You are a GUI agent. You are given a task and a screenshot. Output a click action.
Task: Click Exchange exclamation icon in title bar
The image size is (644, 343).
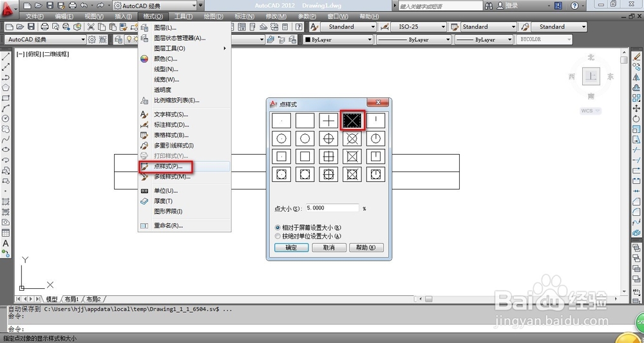pos(558,6)
